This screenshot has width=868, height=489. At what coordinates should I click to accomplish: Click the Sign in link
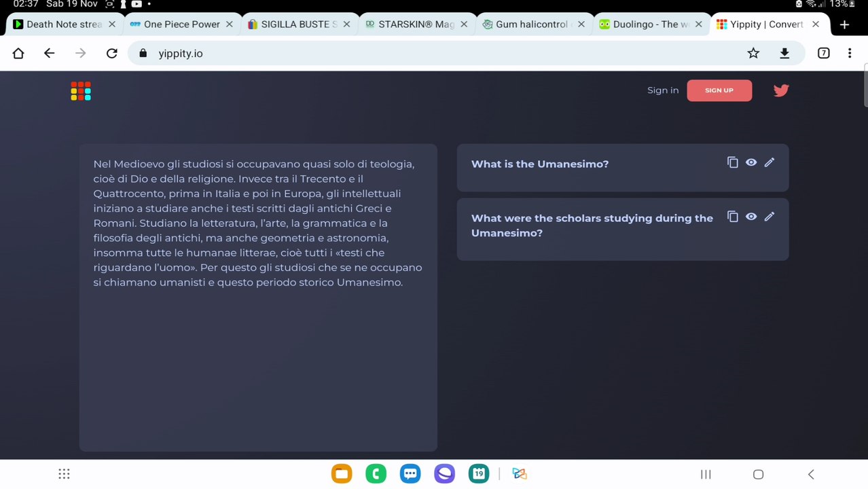click(663, 90)
